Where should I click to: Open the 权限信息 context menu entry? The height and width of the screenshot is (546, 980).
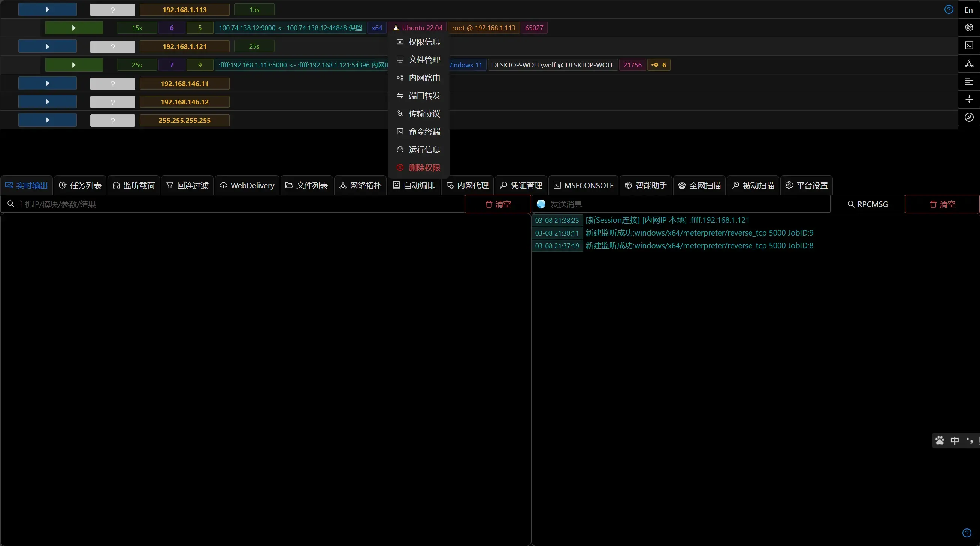(418, 42)
